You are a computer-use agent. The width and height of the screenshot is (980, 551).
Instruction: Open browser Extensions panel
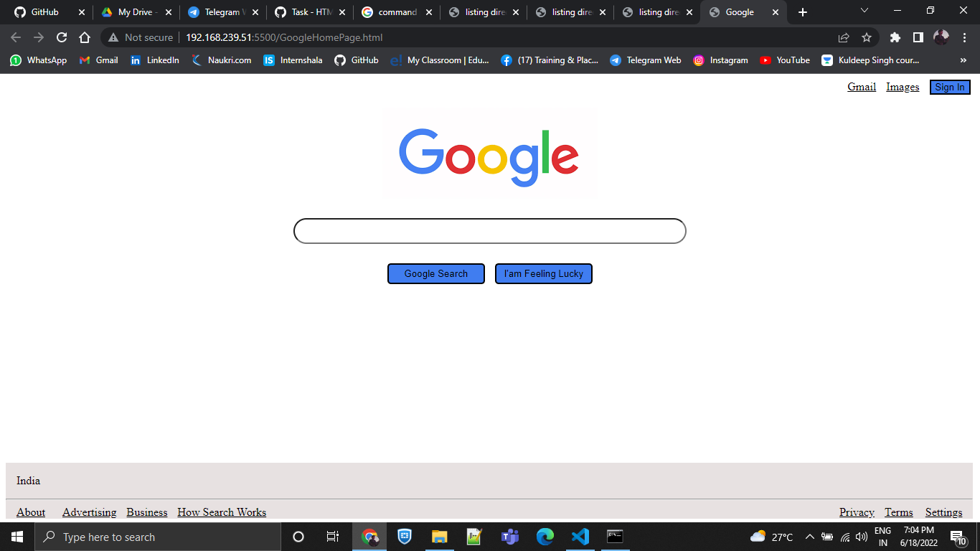pos(895,37)
